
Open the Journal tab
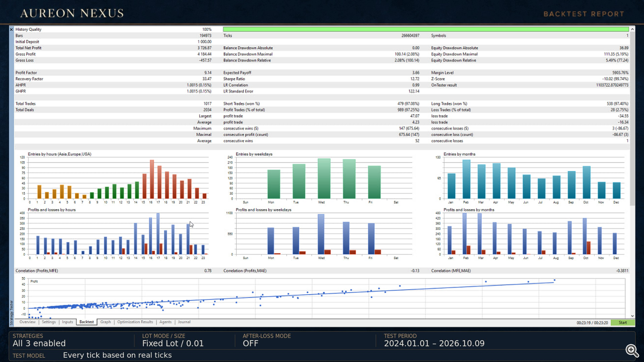184,322
